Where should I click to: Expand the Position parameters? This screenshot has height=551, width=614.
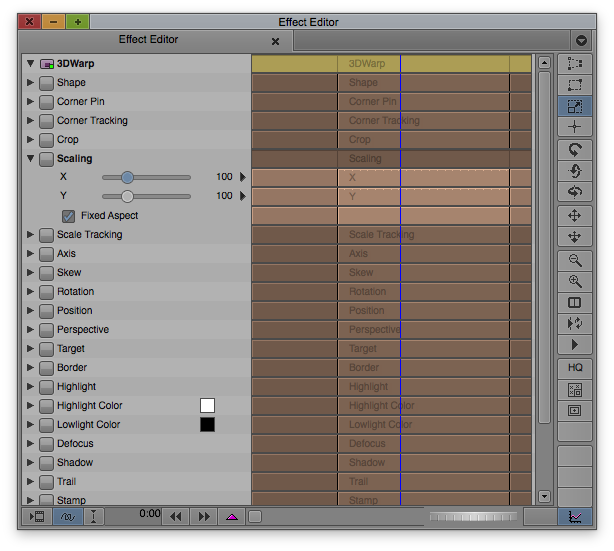(x=30, y=310)
